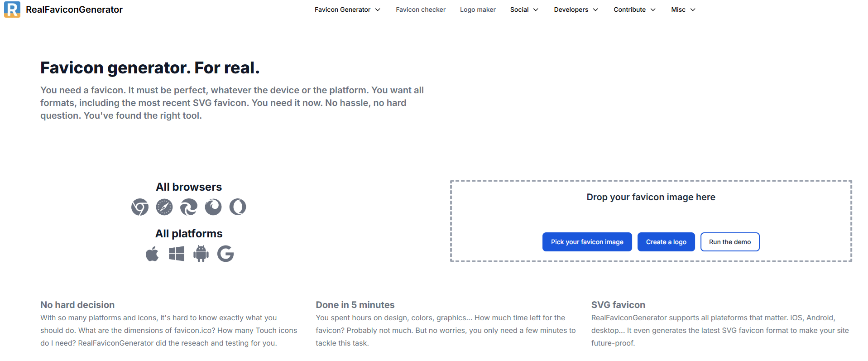Click the 'All browsers' heading
The image size is (868, 361).
click(189, 187)
